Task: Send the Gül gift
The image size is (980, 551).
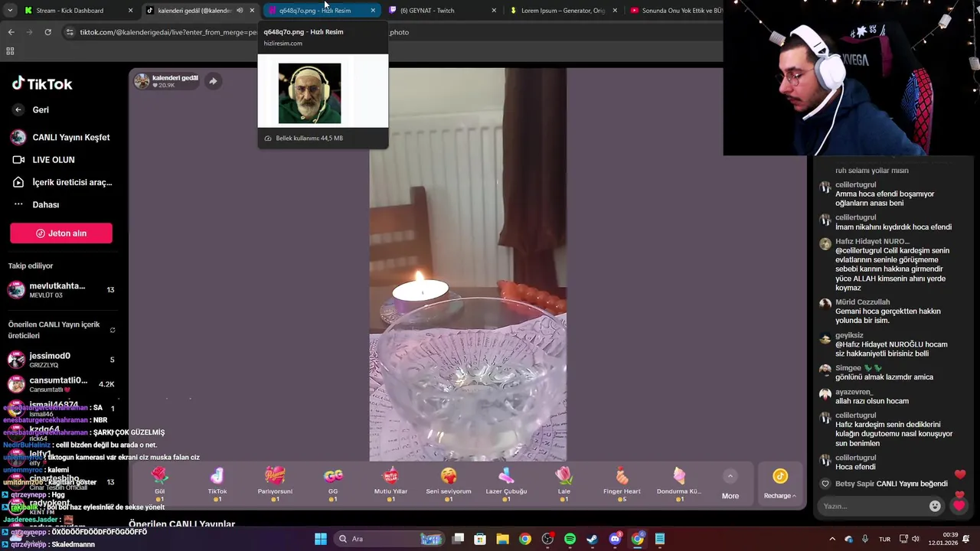Action: (x=159, y=484)
